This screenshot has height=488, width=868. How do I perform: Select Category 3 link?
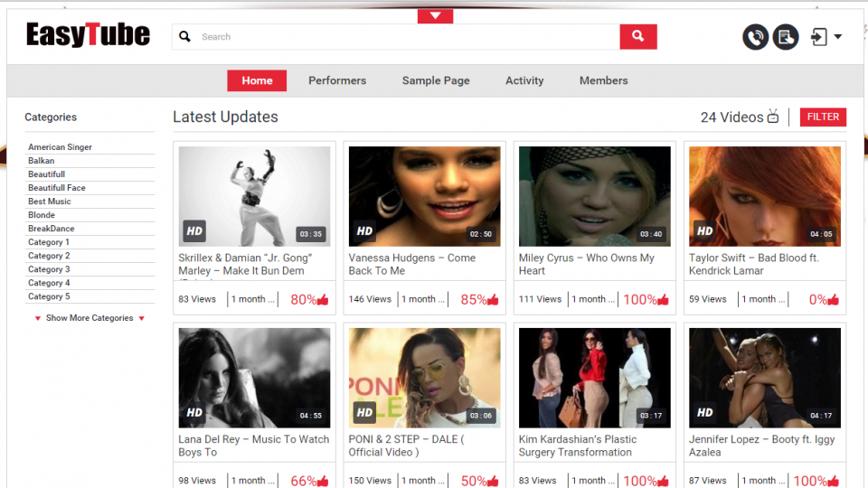[49, 269]
